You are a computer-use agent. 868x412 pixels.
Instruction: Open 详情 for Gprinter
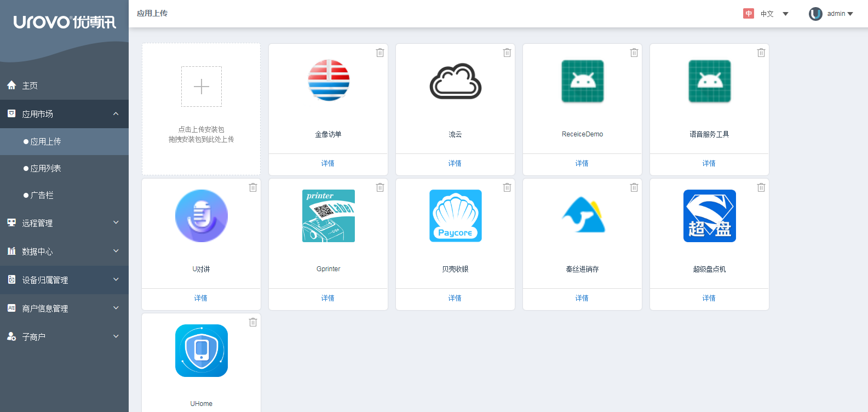coord(328,298)
